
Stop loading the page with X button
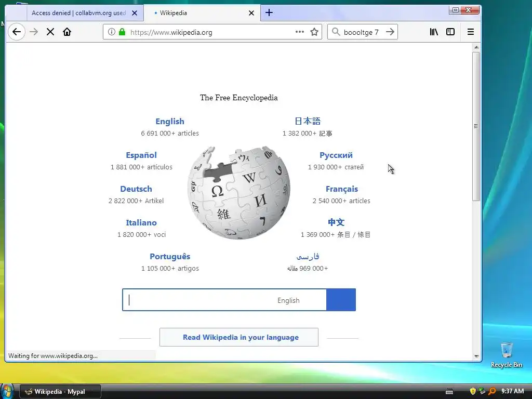[x=50, y=32]
